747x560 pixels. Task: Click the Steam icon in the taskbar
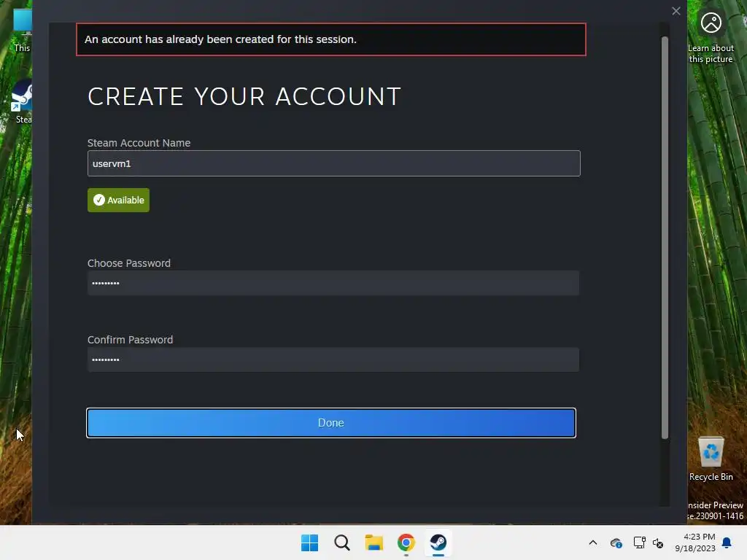(x=438, y=542)
